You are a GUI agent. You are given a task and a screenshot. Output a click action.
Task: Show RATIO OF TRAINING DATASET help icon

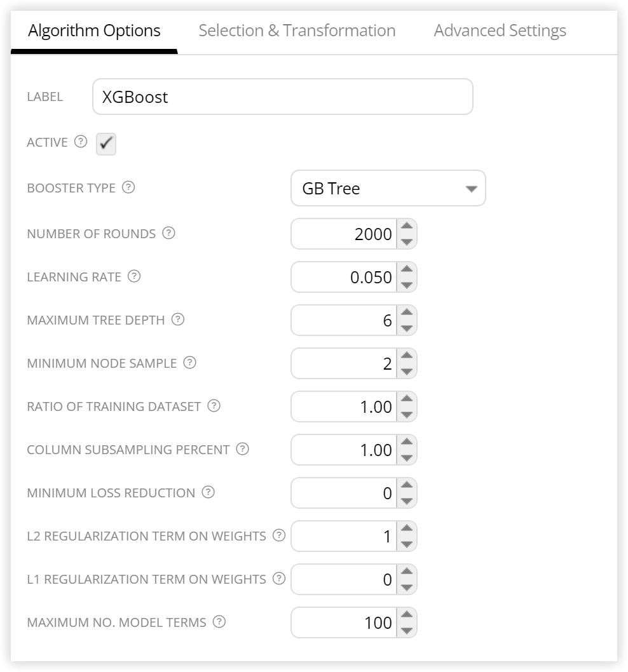[x=214, y=406]
